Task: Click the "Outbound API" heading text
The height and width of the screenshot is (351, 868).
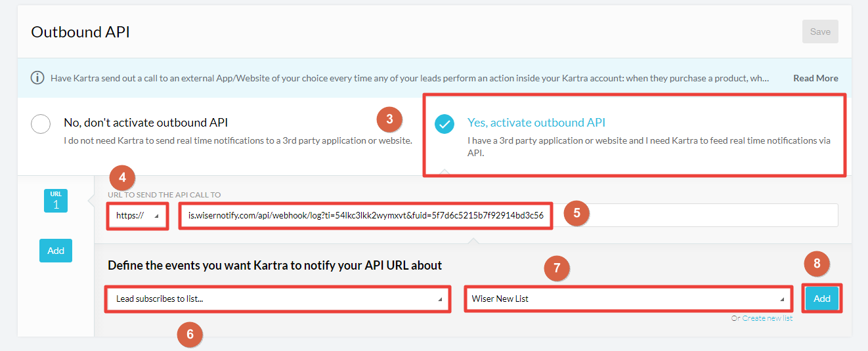Action: click(x=80, y=32)
